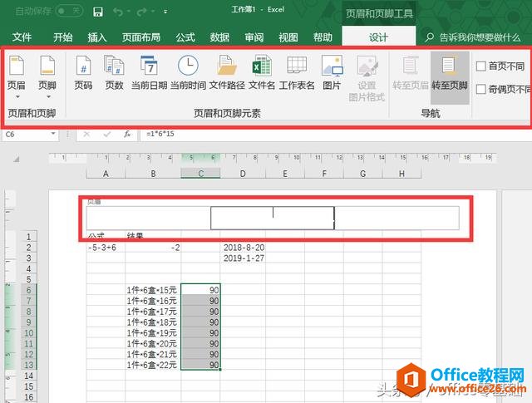Open customize quick access toolbar dropdown
This screenshot has height=403, width=532.
165,12
